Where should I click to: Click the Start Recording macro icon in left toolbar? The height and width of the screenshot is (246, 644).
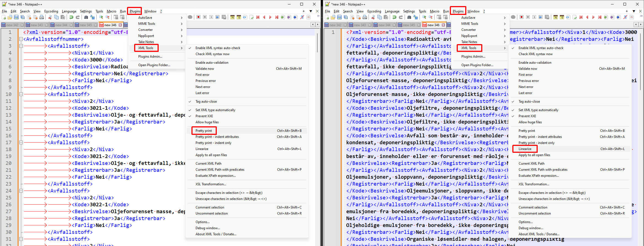[198, 17]
